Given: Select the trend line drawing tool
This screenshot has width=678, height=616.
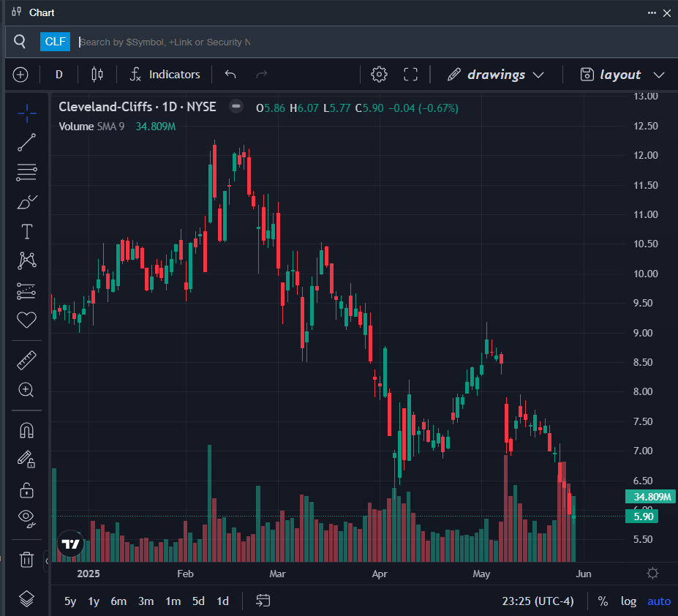Looking at the screenshot, I should click(27, 143).
